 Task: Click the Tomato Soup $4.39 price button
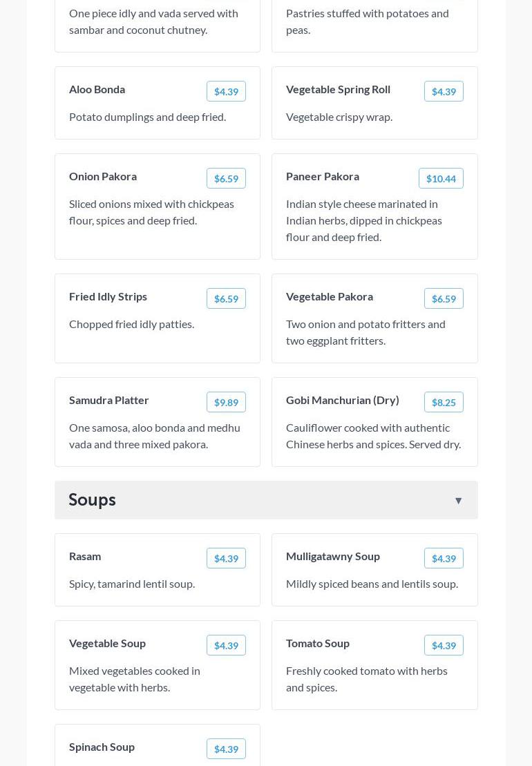[x=444, y=646]
